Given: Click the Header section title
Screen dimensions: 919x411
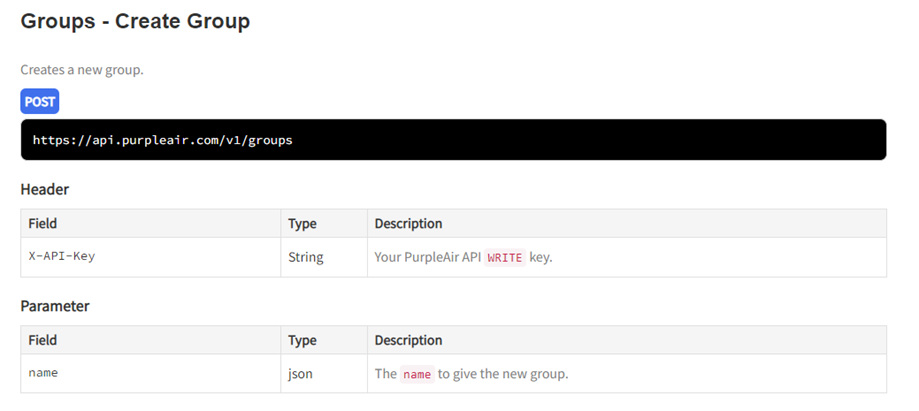Looking at the screenshot, I should click(x=44, y=189).
